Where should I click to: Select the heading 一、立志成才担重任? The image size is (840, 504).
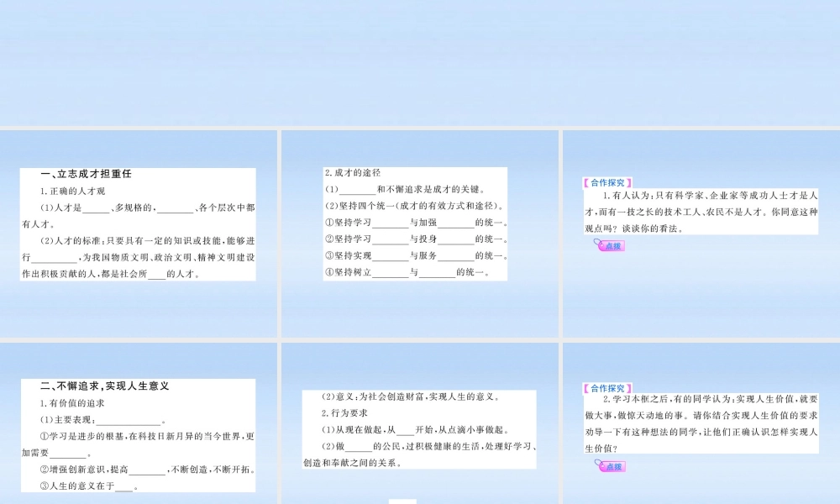pyautogui.click(x=86, y=174)
